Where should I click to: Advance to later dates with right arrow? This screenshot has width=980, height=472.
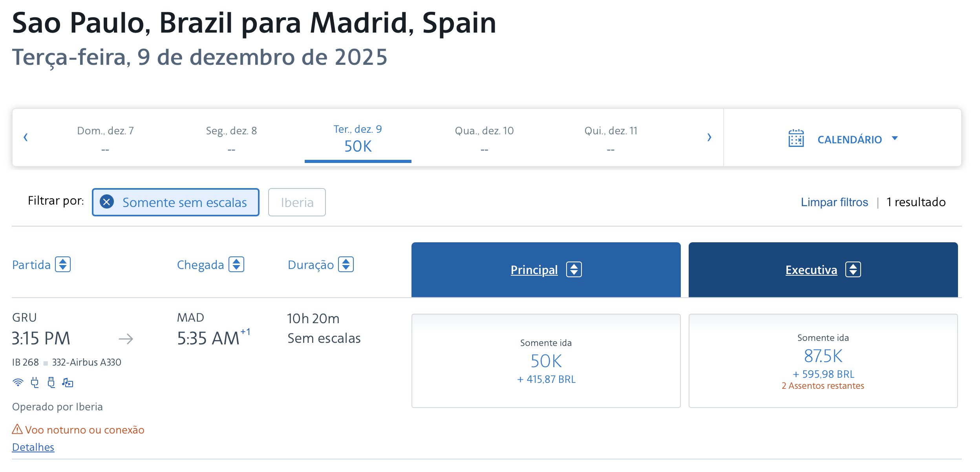pyautogui.click(x=709, y=137)
